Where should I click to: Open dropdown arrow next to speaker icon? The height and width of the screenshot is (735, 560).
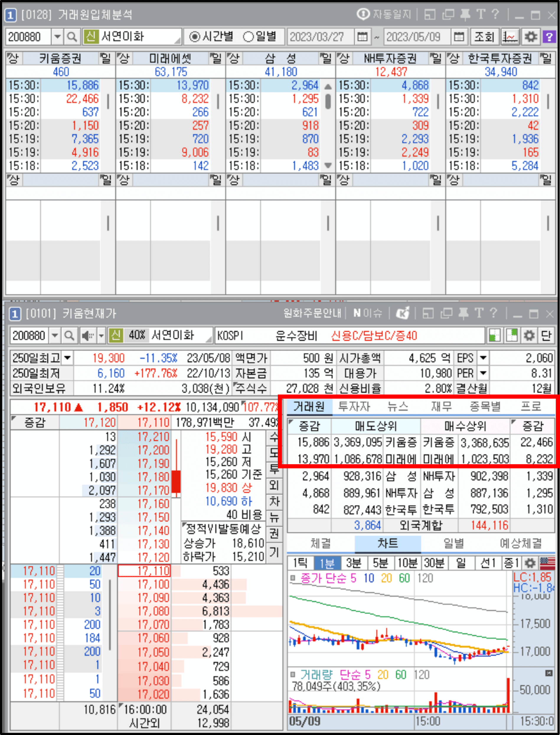point(101,335)
